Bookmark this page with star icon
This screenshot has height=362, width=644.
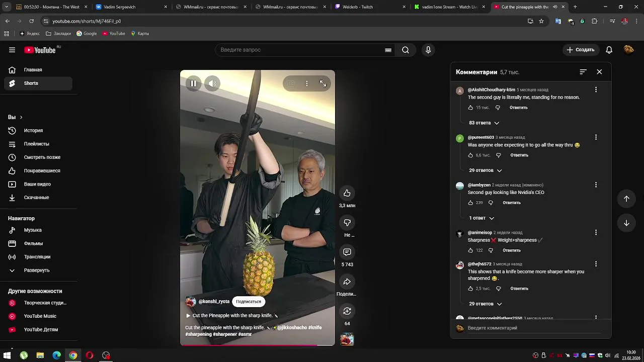point(541,21)
